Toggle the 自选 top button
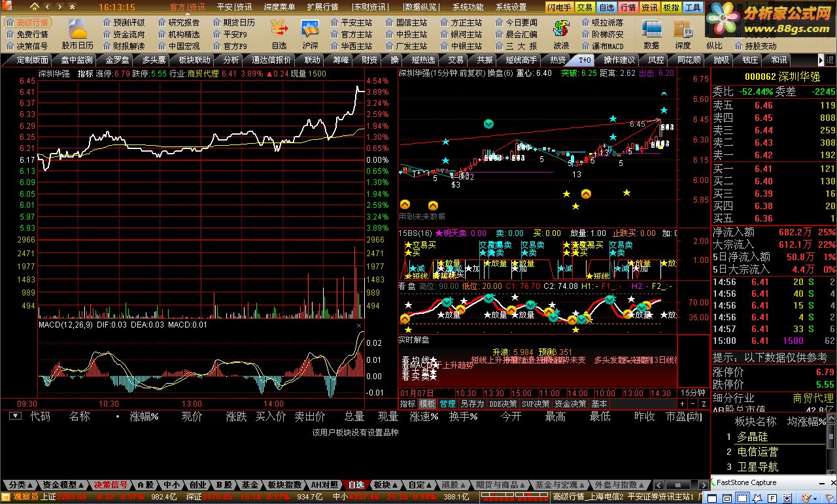 607,7
